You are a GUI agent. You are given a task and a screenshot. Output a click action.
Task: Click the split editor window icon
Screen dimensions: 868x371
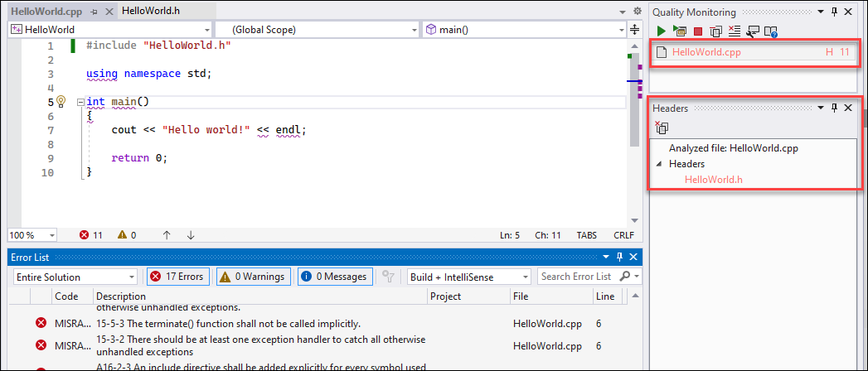(x=635, y=29)
